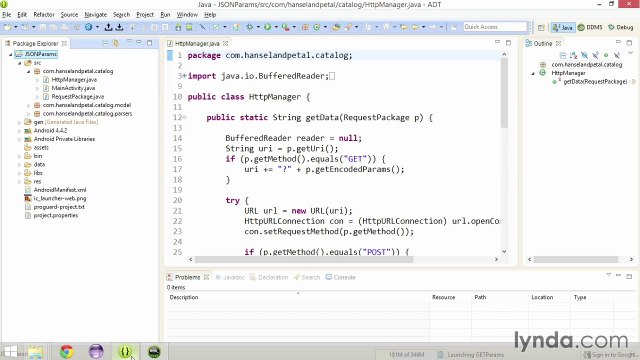Click the New file toolbar icon
Image resolution: width=640 pixels, height=360 pixels.
[7, 27]
